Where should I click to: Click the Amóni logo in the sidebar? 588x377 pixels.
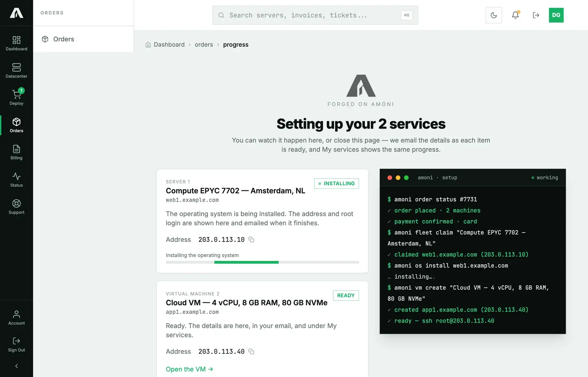pos(16,13)
